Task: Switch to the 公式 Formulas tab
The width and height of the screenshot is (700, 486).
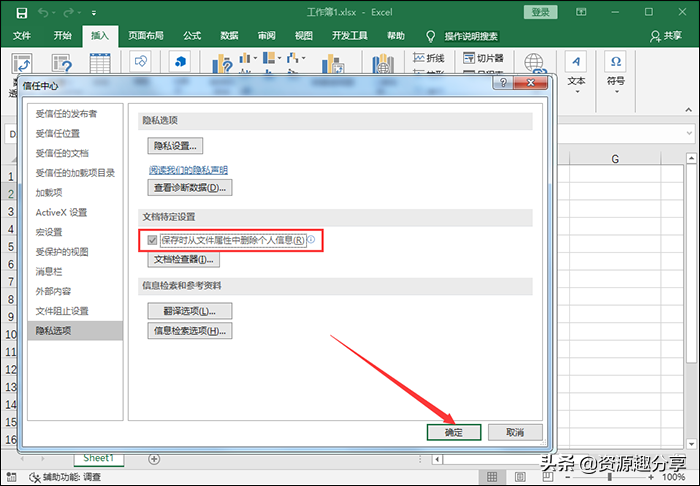Action: pos(192,36)
